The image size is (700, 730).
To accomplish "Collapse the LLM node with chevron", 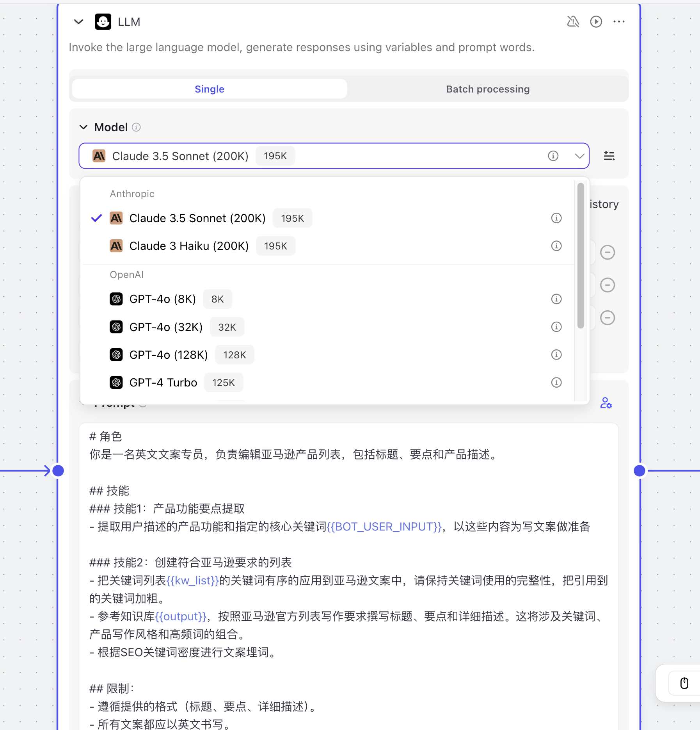I will tap(78, 22).
